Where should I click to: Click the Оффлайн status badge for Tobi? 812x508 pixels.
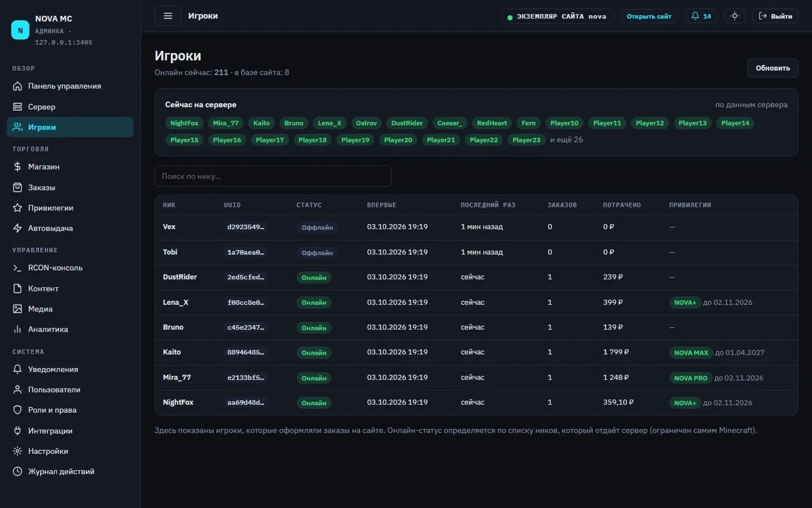click(317, 253)
